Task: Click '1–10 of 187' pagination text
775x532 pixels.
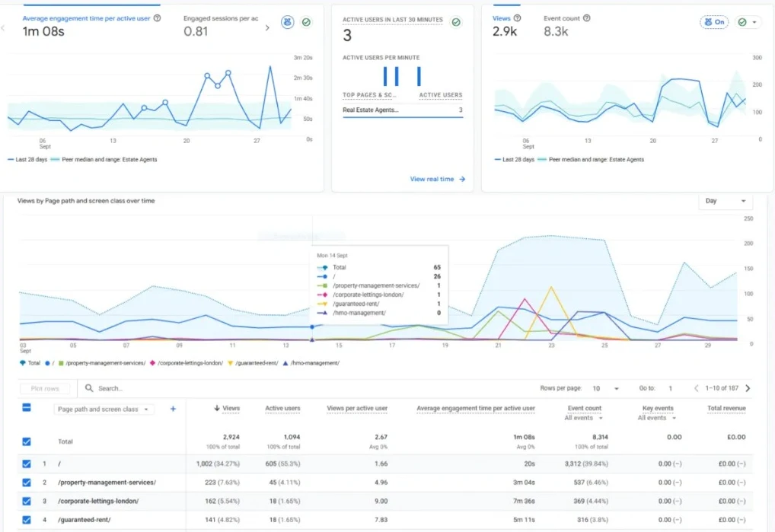Action: 722,388
